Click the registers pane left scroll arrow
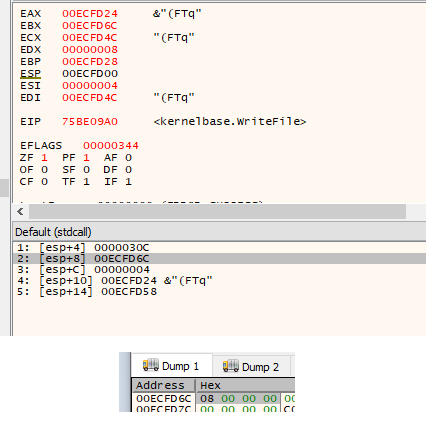This screenshot has width=426, height=448. click(20, 211)
